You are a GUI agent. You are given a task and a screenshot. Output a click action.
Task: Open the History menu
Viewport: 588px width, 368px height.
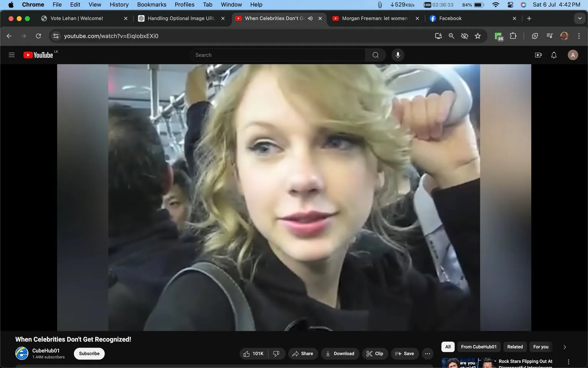click(x=119, y=5)
